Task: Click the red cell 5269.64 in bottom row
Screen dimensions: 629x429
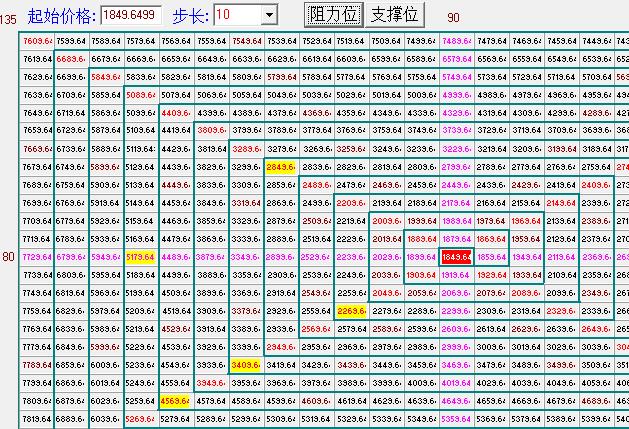Action: (141, 419)
